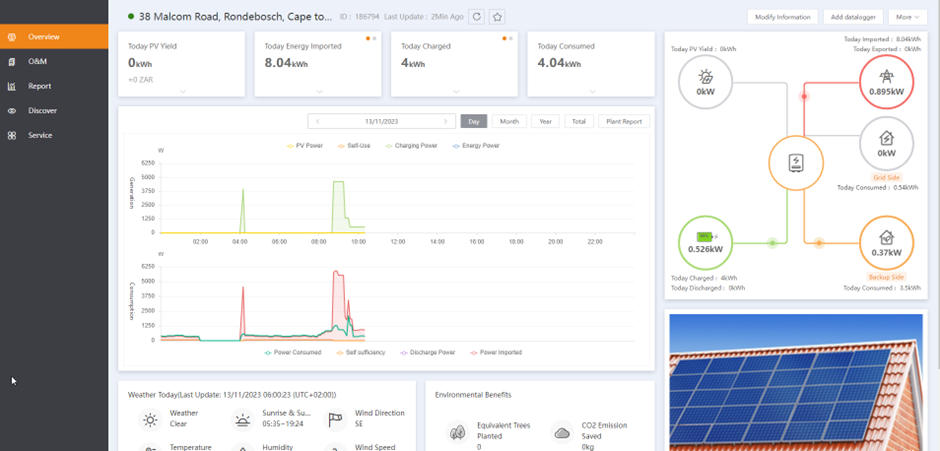Click the Grid Side house load icon
This screenshot has height=451, width=940.
click(x=885, y=145)
